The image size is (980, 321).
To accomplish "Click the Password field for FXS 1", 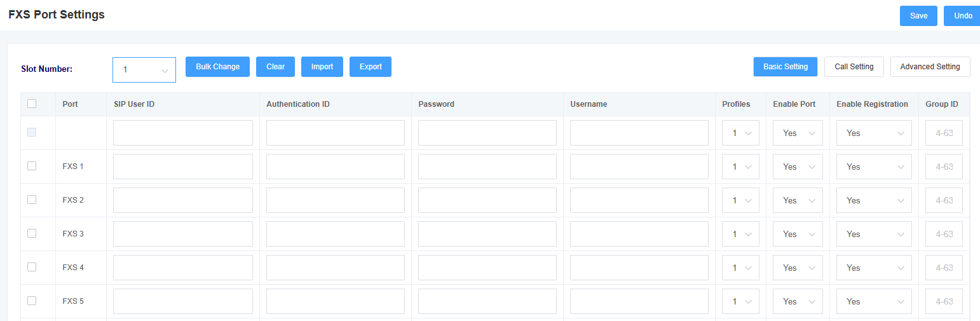I will pos(487,167).
